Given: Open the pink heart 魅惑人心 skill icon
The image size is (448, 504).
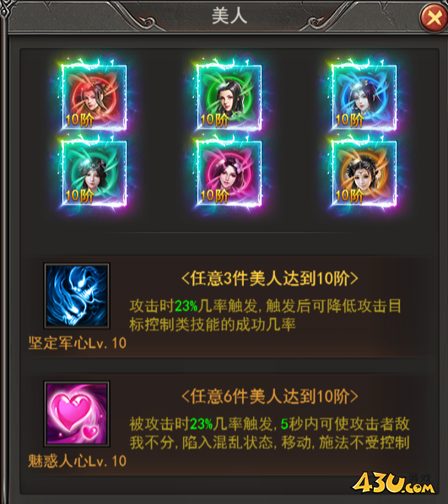Looking at the screenshot, I should tap(77, 414).
